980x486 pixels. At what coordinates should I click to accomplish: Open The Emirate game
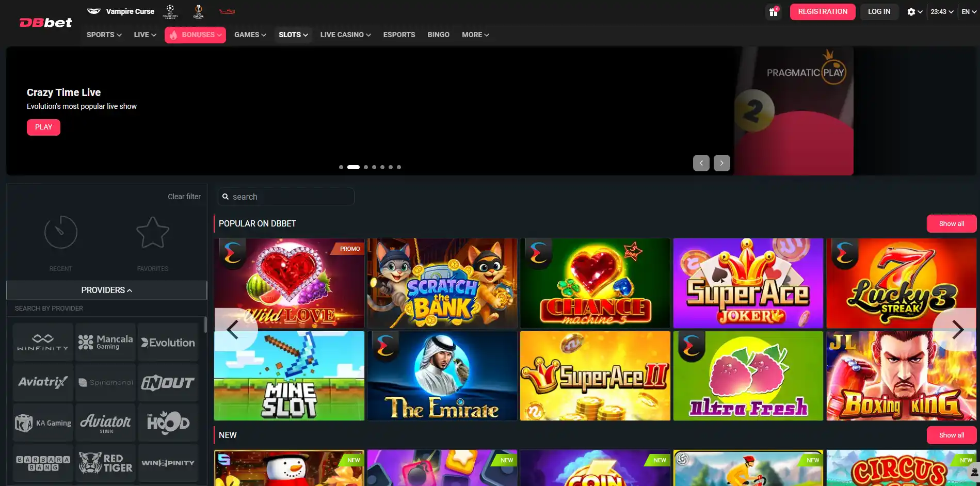(x=442, y=376)
